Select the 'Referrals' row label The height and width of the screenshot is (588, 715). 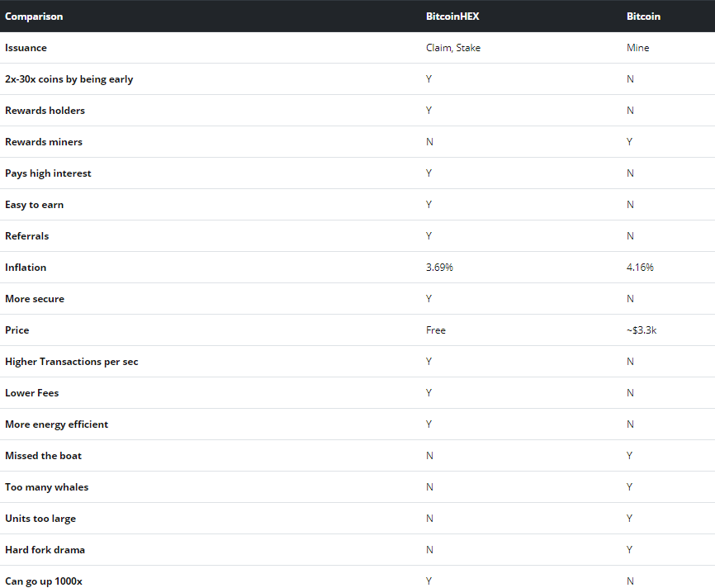[x=27, y=236]
